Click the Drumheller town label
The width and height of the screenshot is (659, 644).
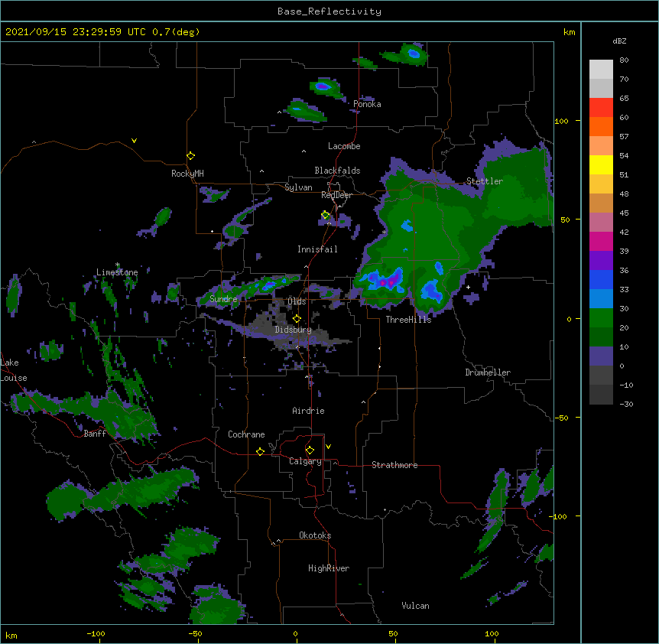488,372
